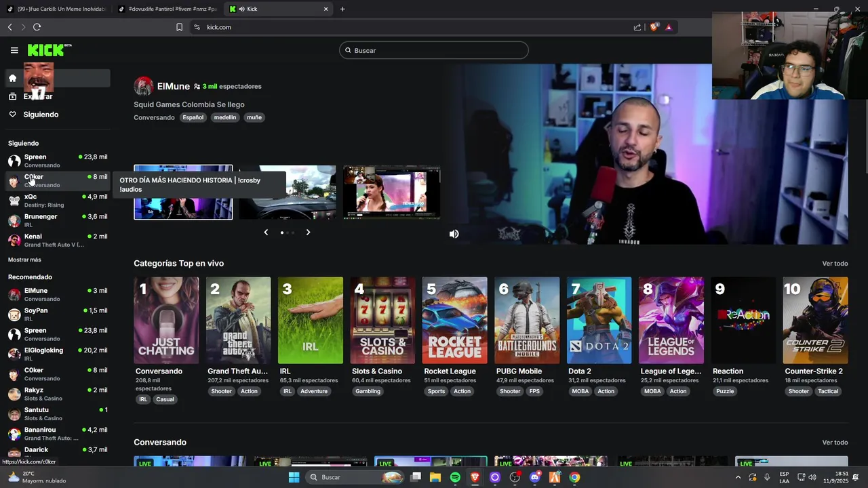Open the Kick hamburger menu
This screenshot has height=488, width=868.
14,50
